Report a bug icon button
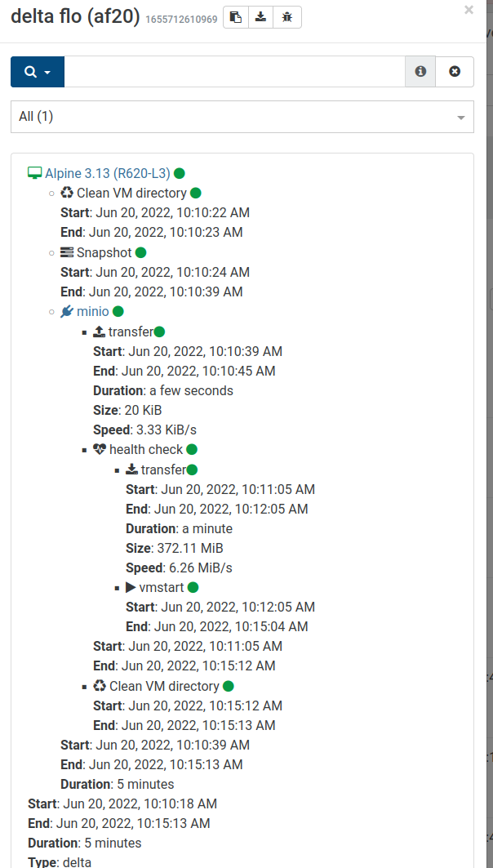The width and height of the screenshot is (493, 868). pos(286,17)
